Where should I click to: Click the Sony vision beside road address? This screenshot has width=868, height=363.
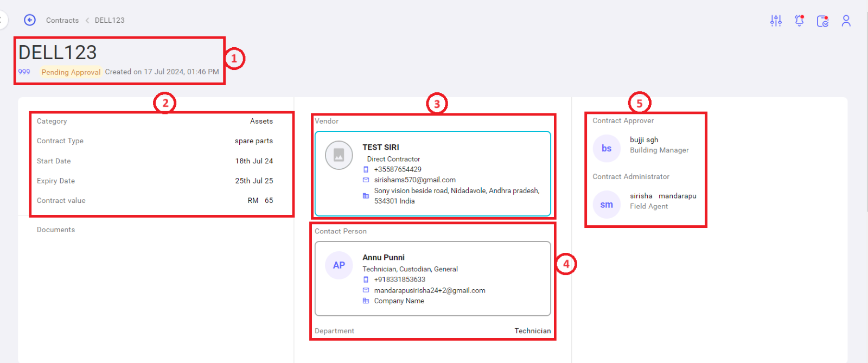457,196
